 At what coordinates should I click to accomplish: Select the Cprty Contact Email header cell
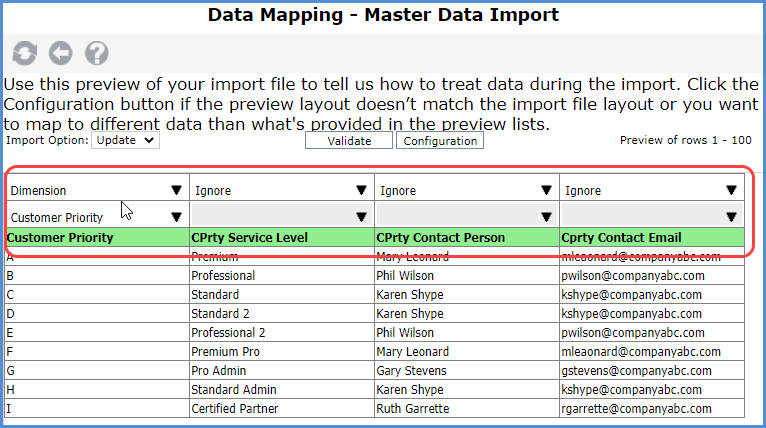tap(651, 238)
